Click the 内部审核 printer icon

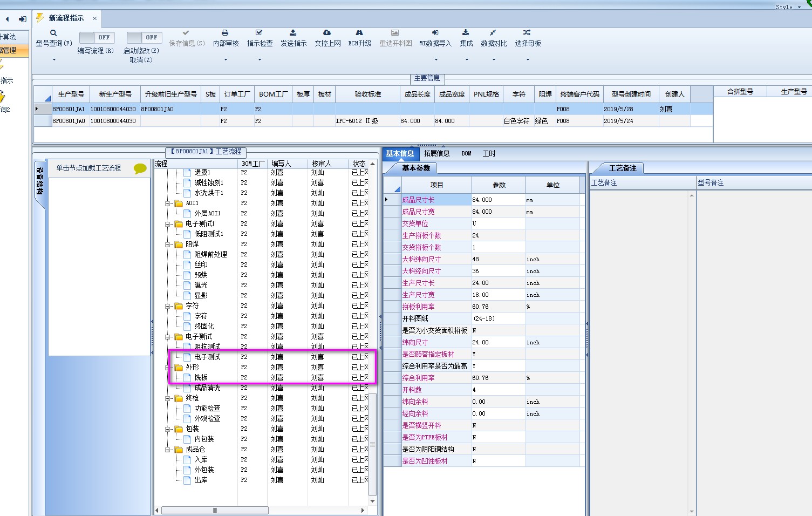click(225, 33)
